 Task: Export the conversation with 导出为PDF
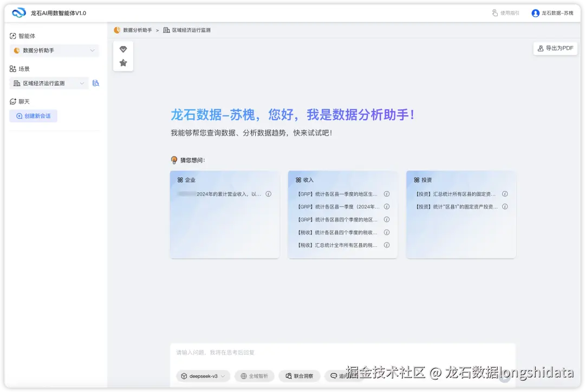[x=555, y=49]
